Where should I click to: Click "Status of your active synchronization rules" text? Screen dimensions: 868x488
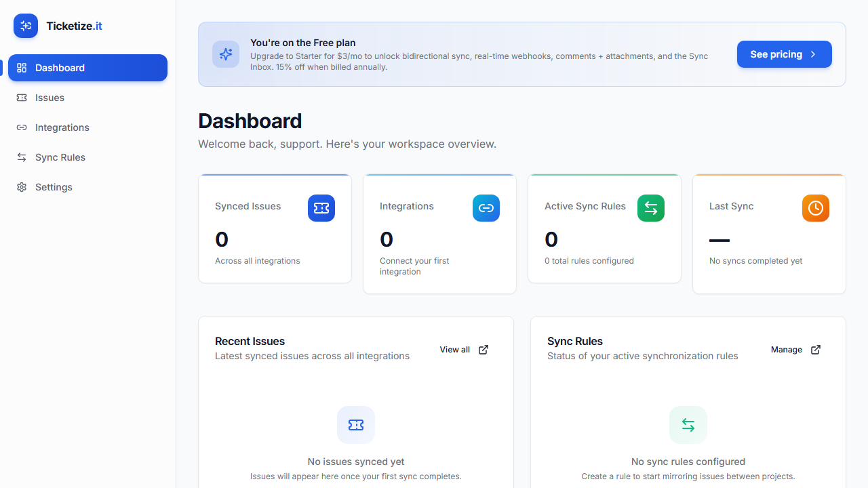click(643, 356)
